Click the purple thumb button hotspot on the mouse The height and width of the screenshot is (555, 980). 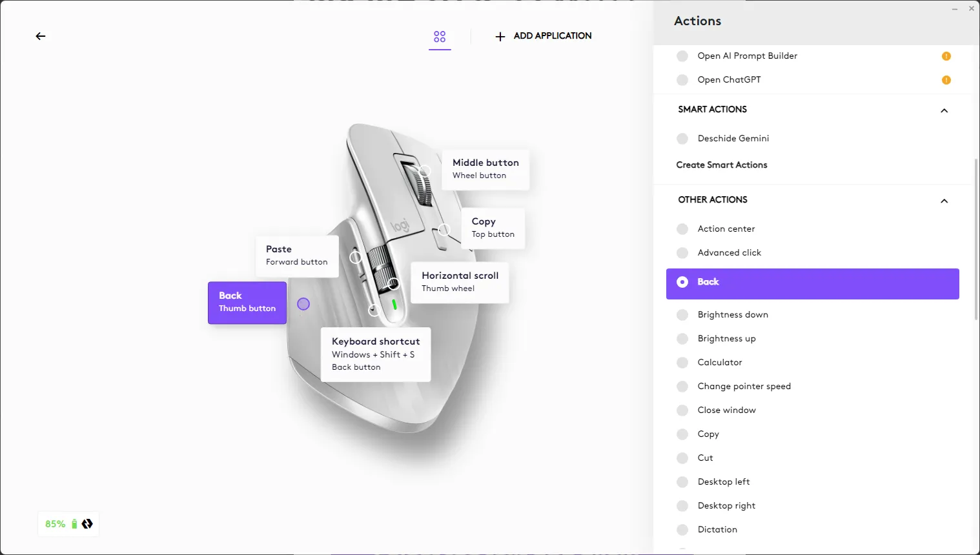303,304
